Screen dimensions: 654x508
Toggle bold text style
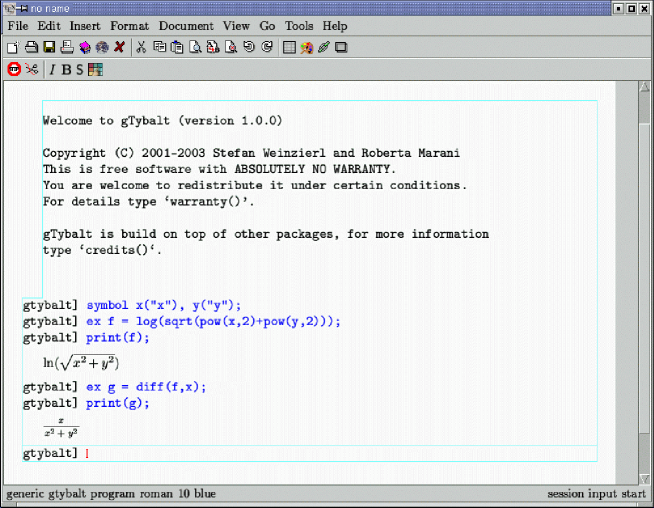coord(66,70)
